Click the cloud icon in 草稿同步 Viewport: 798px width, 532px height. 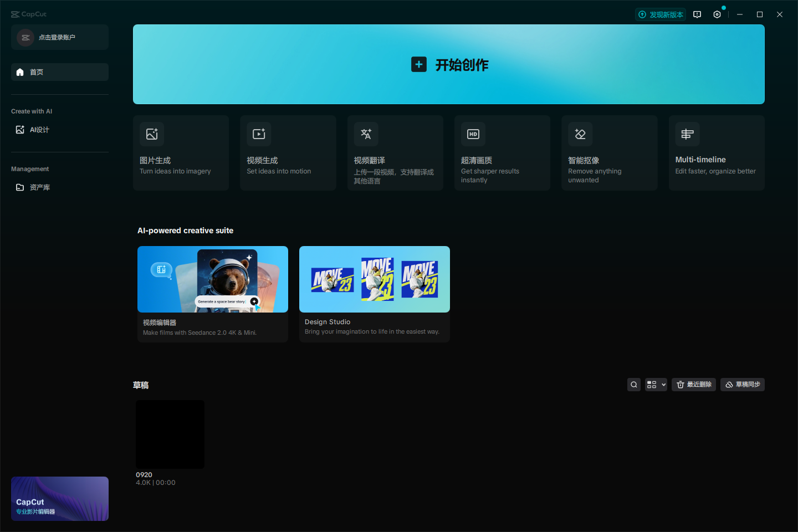[729, 385]
